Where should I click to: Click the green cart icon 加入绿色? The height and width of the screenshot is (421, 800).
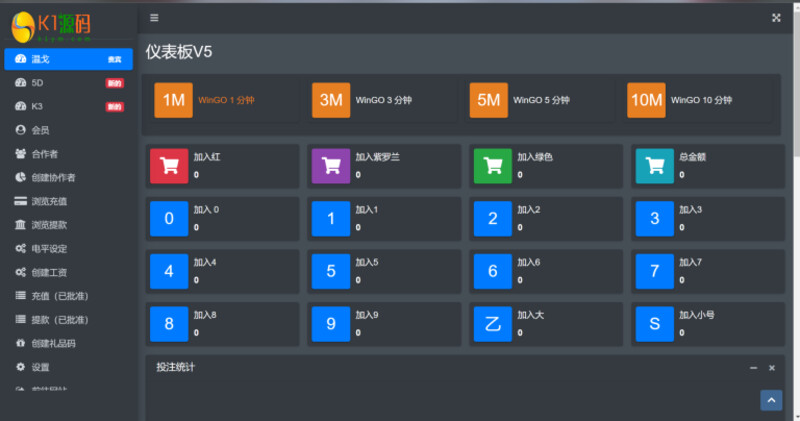[x=492, y=165]
